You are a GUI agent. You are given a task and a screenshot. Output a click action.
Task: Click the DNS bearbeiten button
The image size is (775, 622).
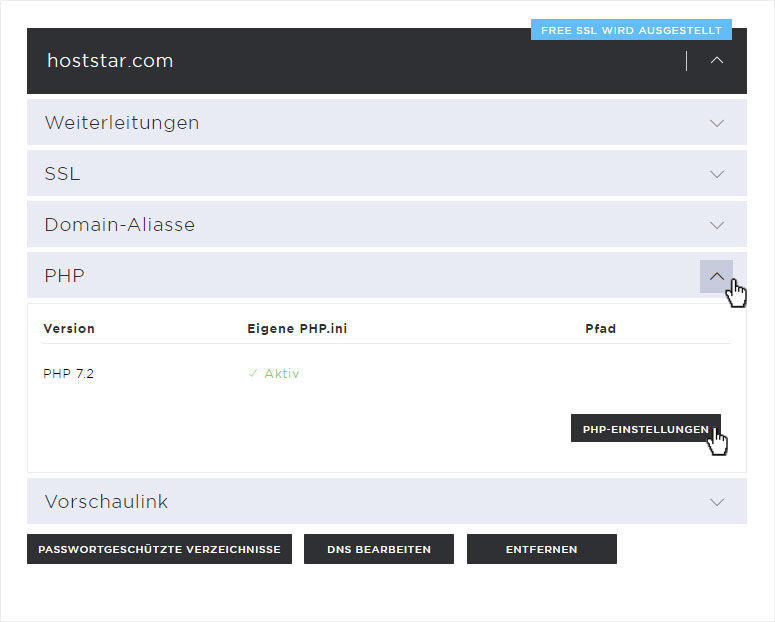pos(379,549)
